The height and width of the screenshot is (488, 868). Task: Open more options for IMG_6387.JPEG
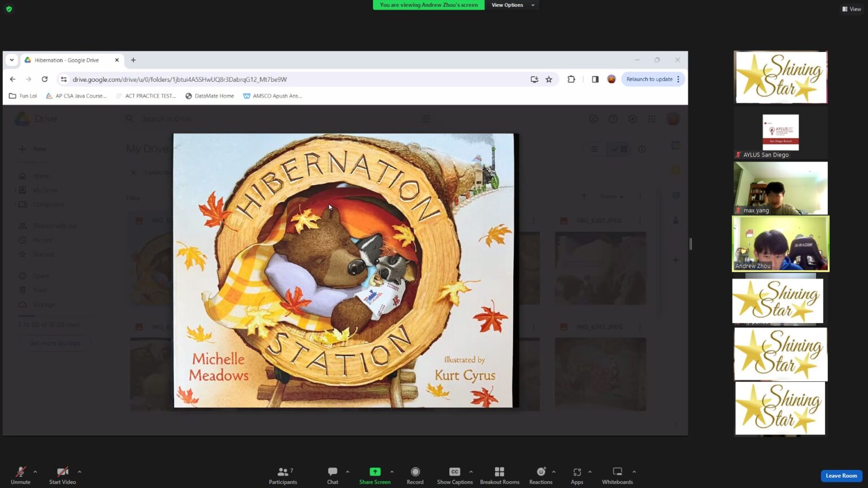(x=640, y=221)
